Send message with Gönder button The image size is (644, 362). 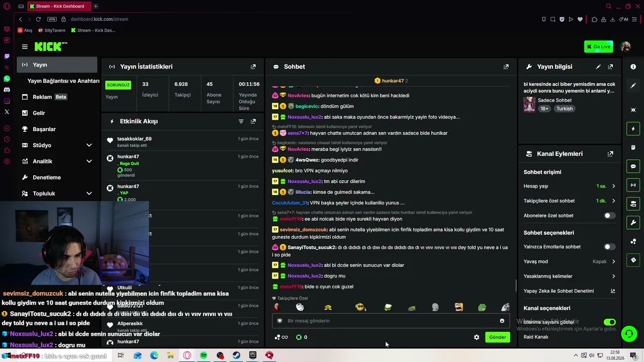[x=497, y=337]
